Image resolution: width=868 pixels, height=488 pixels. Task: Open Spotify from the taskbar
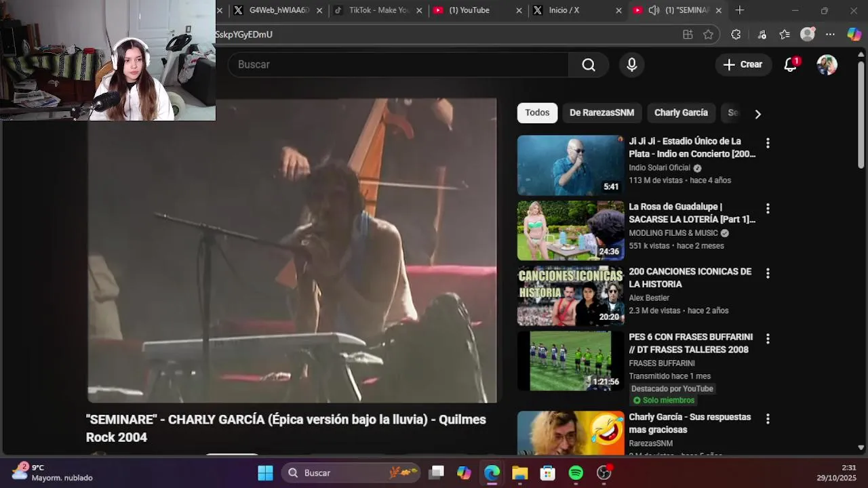tap(576, 473)
